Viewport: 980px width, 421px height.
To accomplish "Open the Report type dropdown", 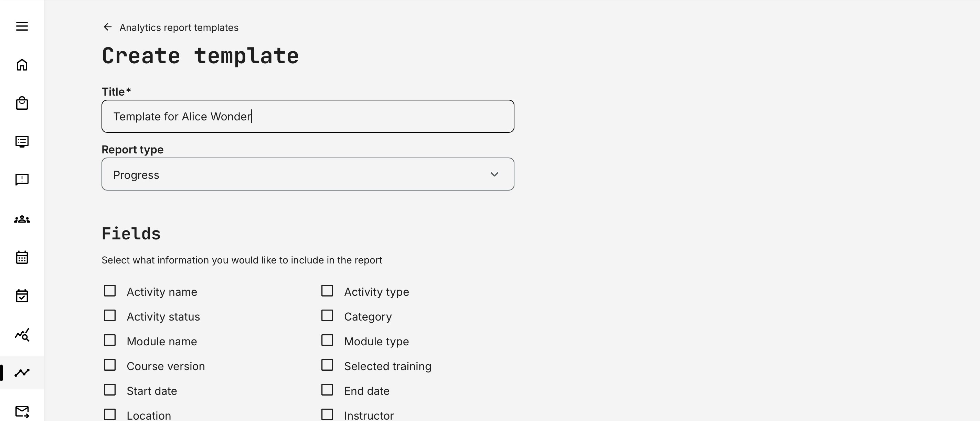I will tap(307, 174).
